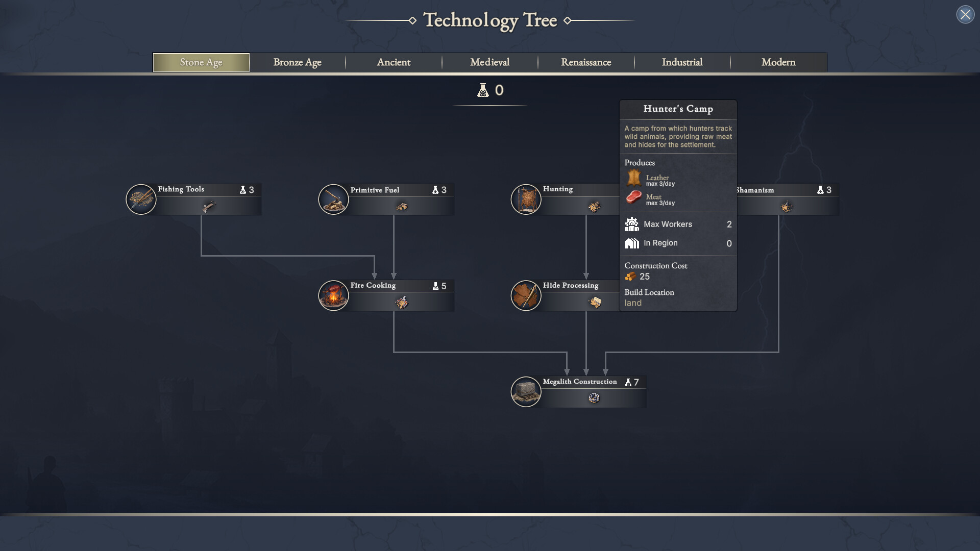Click the Hunting rack icon
The width and height of the screenshot is (980, 551).
(x=525, y=199)
